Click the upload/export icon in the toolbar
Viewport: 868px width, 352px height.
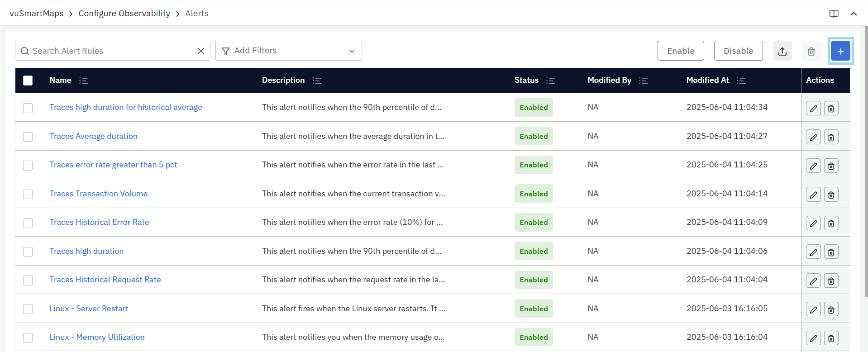782,51
